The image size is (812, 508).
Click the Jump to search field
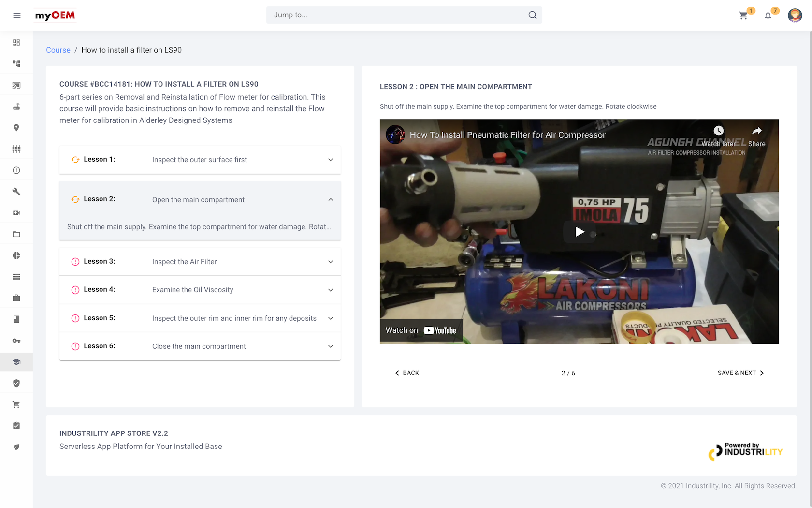tap(404, 15)
